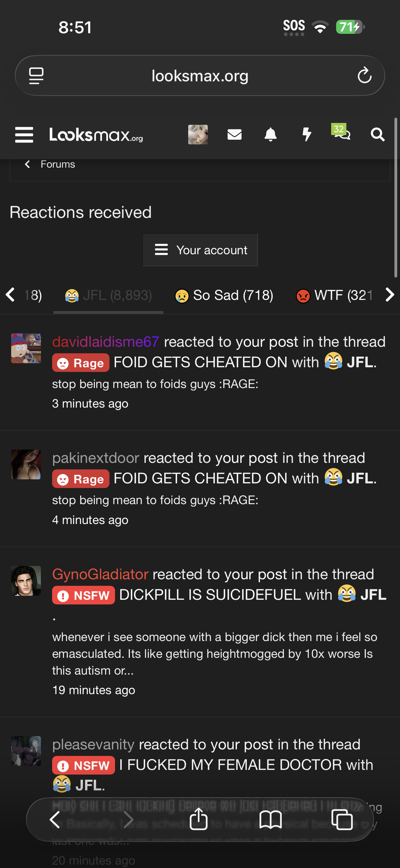
Task: Open the user avatar in the header
Action: pos(198,134)
